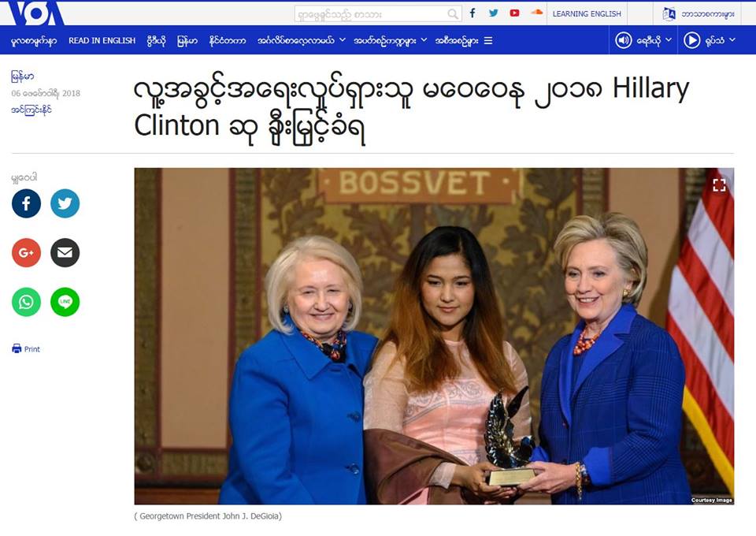The height and width of the screenshot is (536, 756).
Task: Expand the radio speaker dropdown
Action: [x=643, y=40]
